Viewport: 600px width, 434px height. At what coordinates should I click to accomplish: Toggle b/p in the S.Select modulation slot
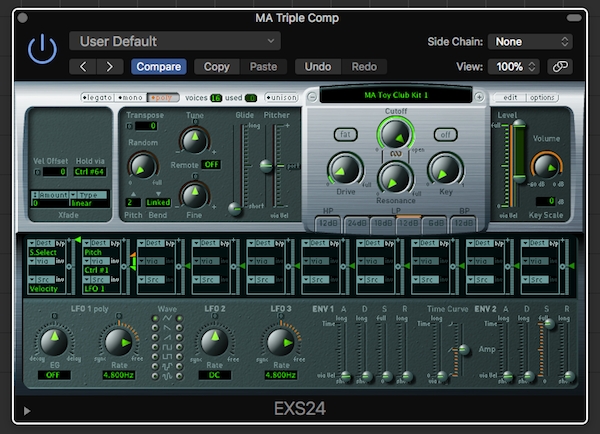[60, 243]
